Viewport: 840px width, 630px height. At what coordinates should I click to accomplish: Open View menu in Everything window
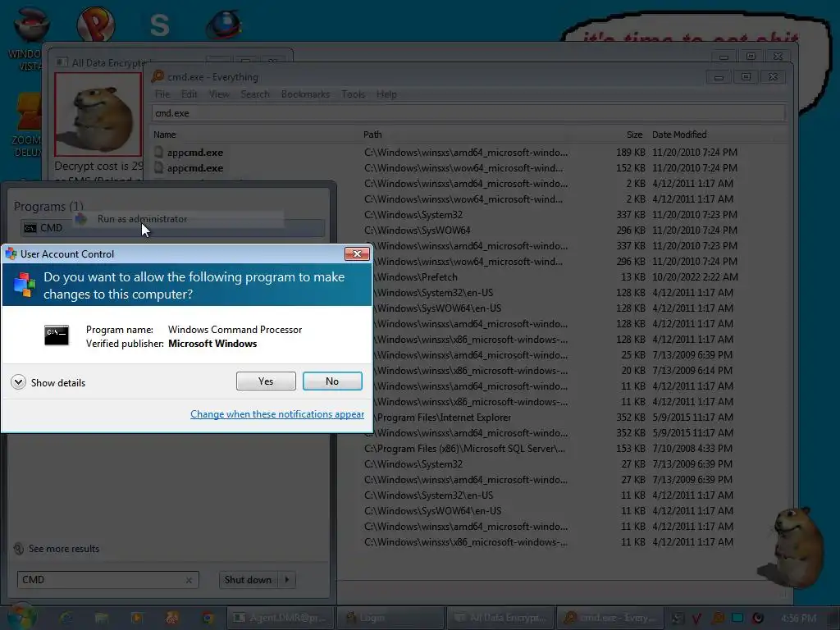coord(219,94)
